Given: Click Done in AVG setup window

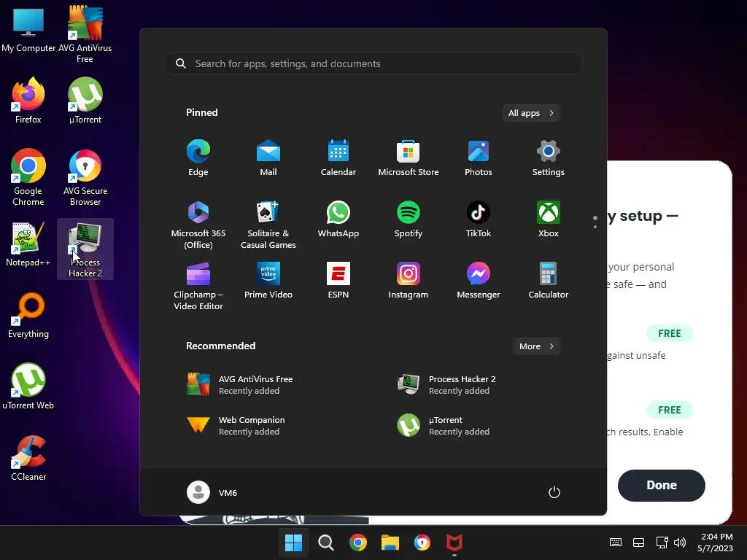Looking at the screenshot, I should point(661,485).
